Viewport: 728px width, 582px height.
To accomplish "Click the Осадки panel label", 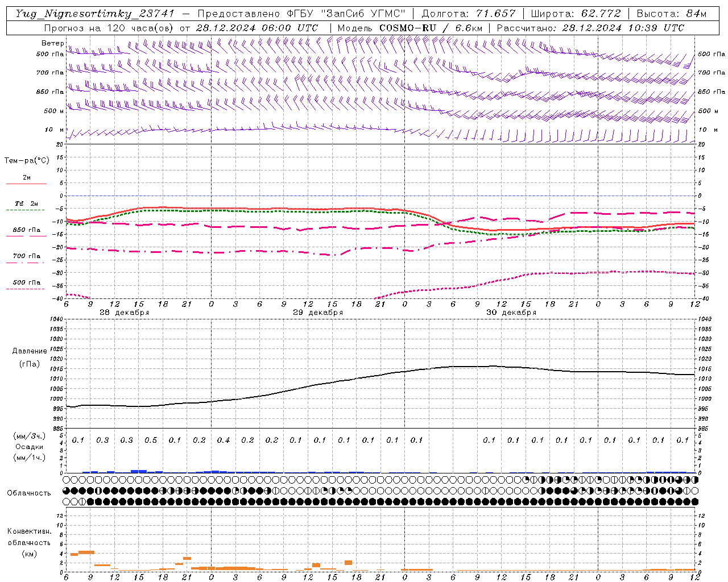I will coord(30,447).
